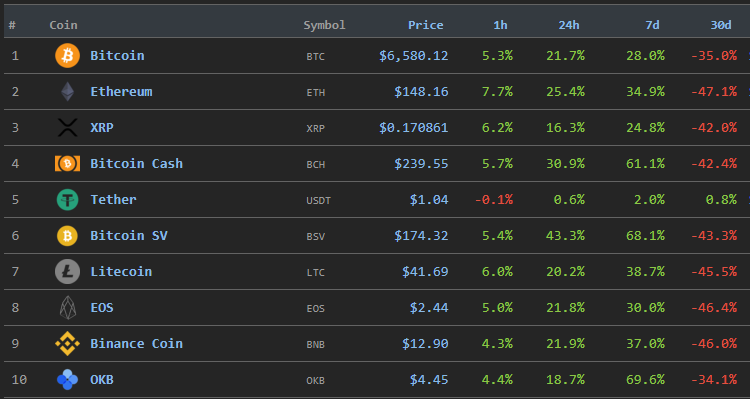Open the Binance Coin name link
Viewport: 750px width, 399px height.
click(136, 344)
